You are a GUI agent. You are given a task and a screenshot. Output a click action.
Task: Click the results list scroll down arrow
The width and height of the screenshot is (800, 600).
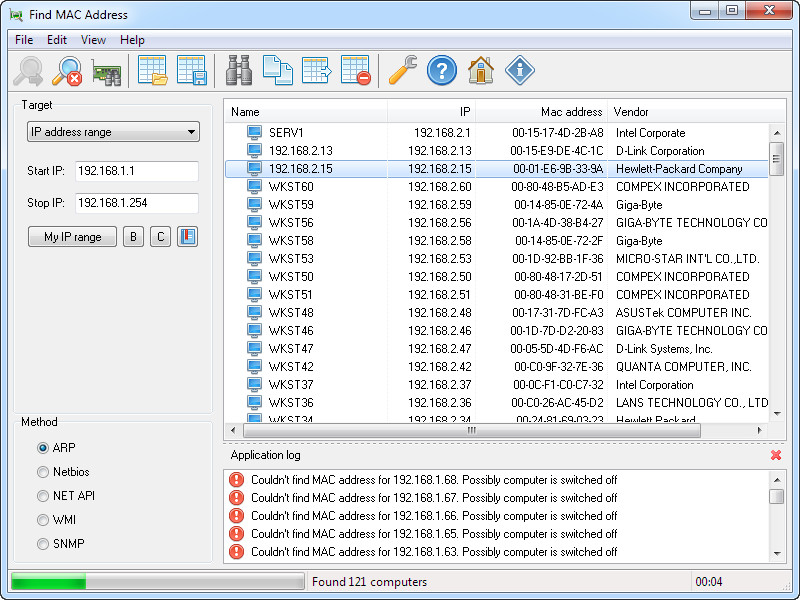click(x=777, y=414)
